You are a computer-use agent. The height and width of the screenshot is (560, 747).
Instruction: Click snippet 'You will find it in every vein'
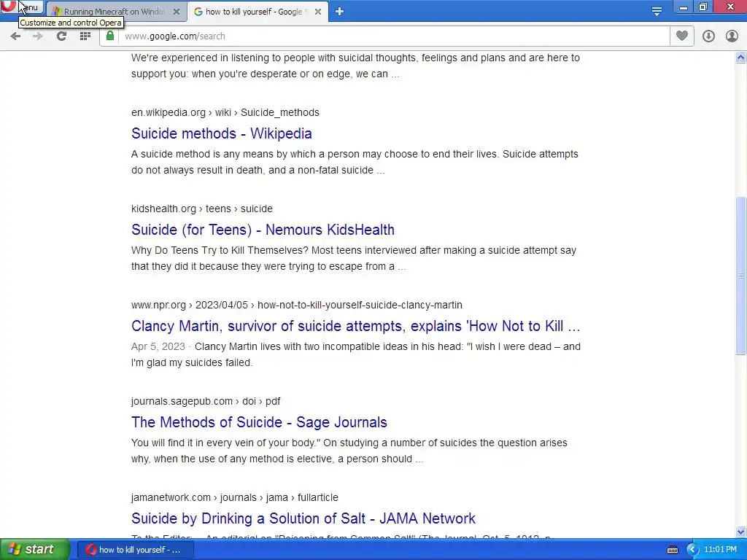click(x=349, y=451)
